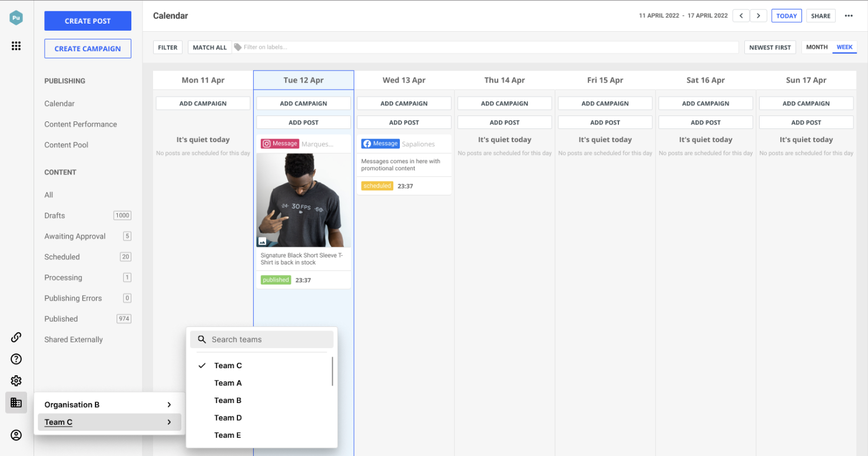Open the apps grid menu icon
The image size is (868, 456).
pyautogui.click(x=16, y=46)
